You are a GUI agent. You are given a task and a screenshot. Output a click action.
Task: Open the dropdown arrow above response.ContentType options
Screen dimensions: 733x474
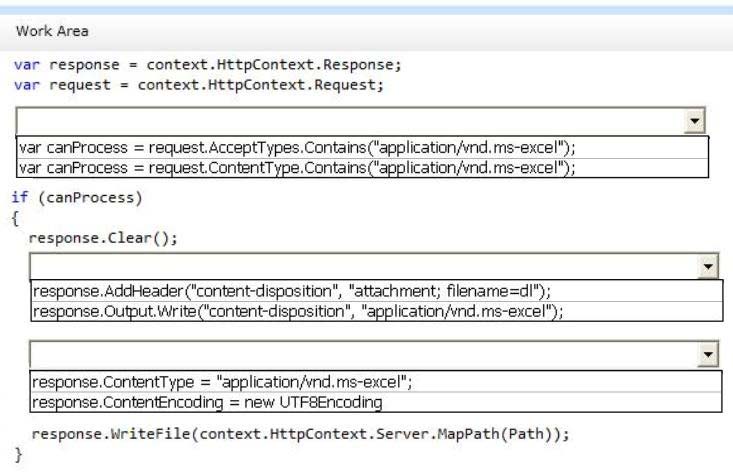pos(708,355)
